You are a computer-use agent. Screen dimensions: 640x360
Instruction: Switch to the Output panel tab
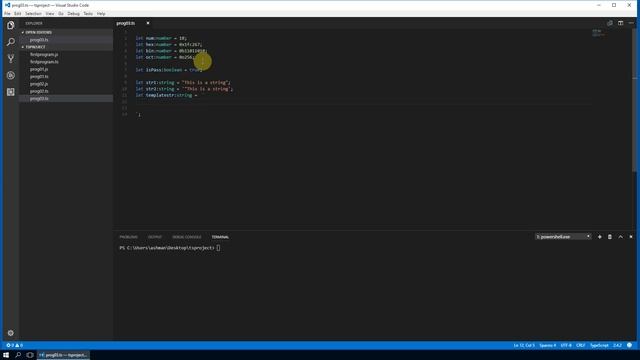(155, 237)
